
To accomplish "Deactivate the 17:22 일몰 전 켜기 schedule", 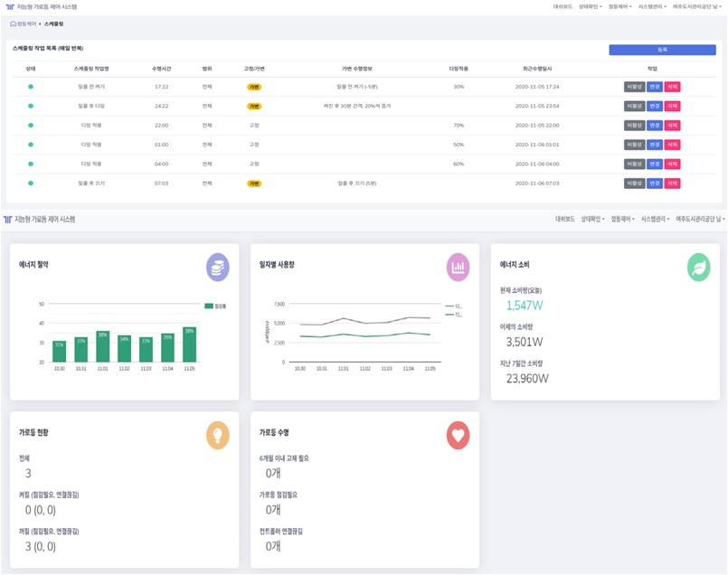I will pyautogui.click(x=635, y=87).
